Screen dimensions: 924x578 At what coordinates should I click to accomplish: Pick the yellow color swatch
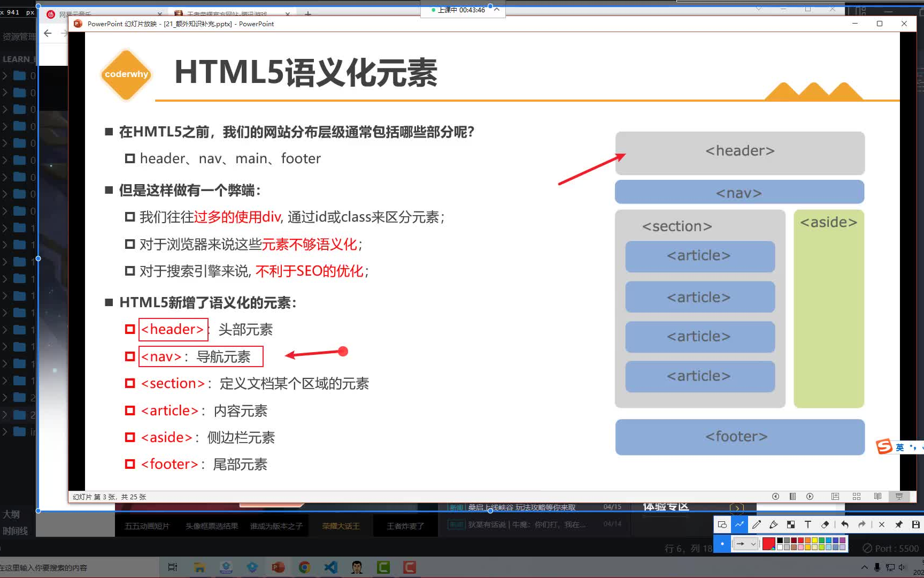814,541
